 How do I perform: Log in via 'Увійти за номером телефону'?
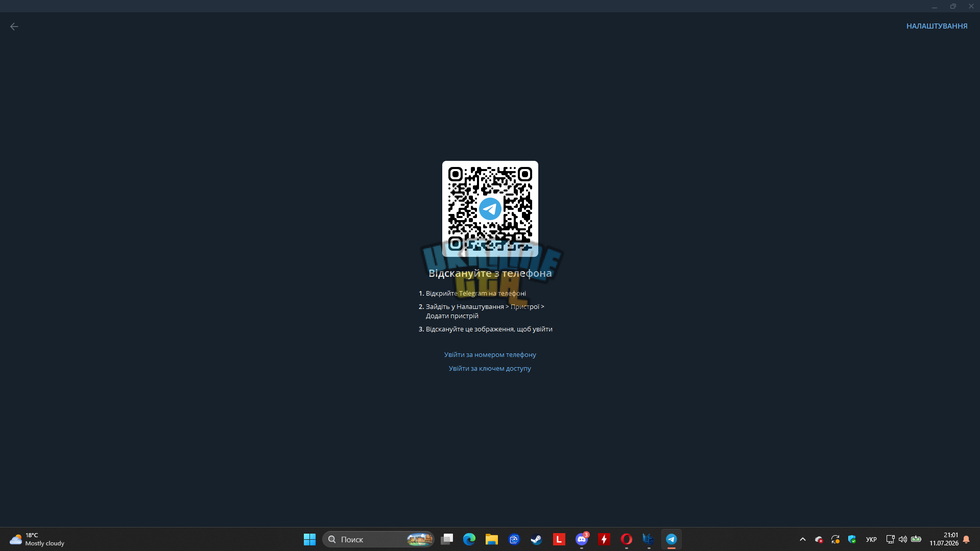[490, 354]
